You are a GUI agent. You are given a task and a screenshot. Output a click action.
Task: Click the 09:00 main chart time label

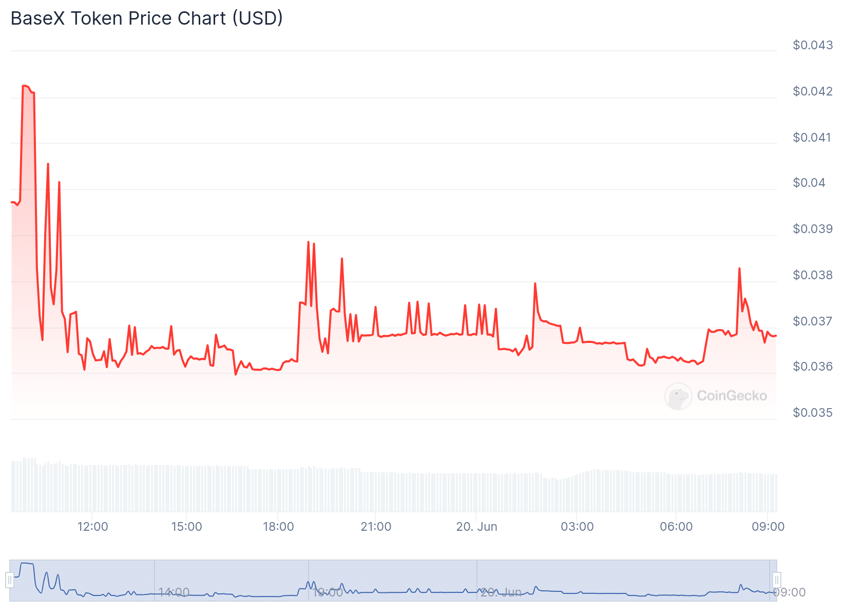768,527
